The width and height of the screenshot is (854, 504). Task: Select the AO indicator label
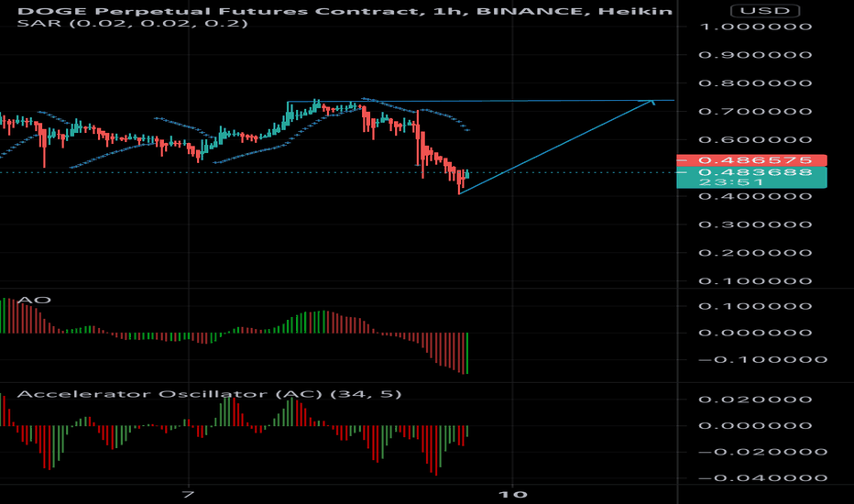coord(34,301)
